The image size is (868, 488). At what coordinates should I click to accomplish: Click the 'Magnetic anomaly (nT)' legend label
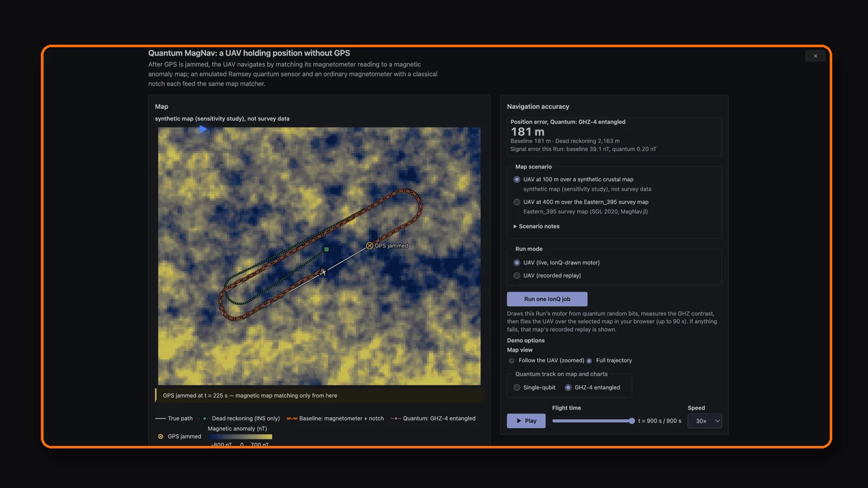[237, 429]
